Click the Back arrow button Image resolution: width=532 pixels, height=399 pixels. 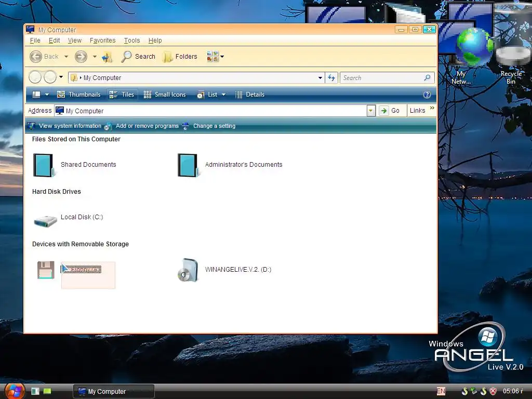tap(36, 57)
